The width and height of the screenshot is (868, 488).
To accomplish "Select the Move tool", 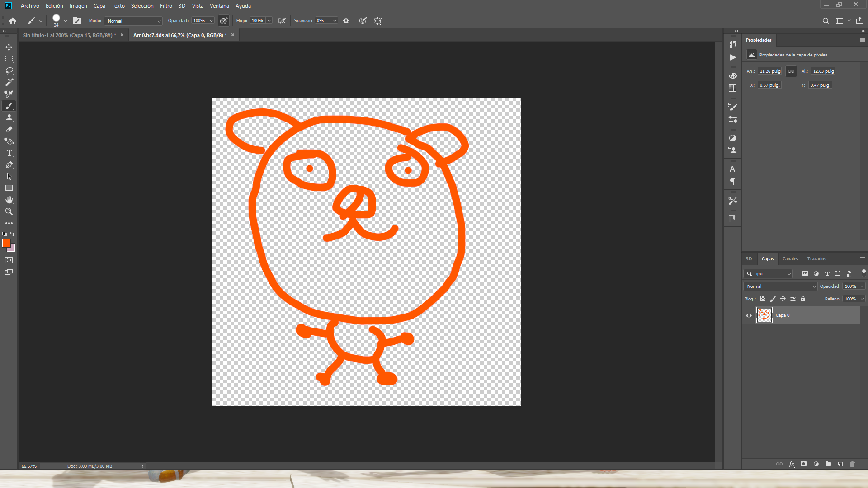I will tap(9, 47).
